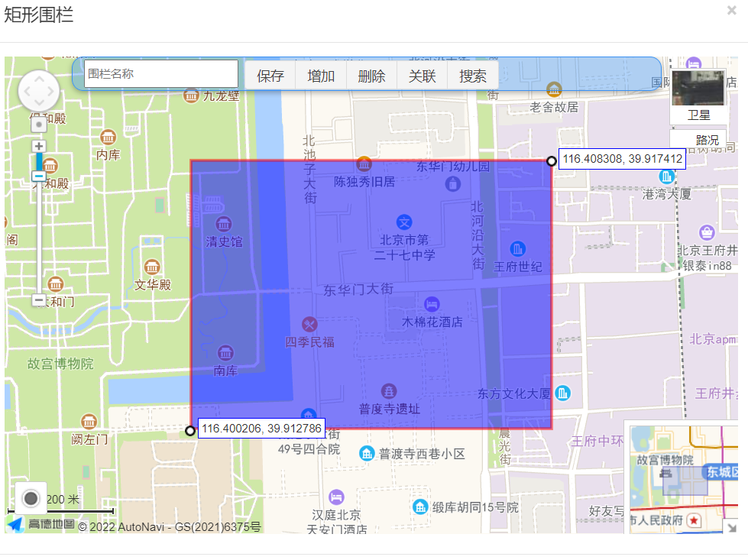
Task: Click the 围栏名称 fence name input field
Action: pyautogui.click(x=160, y=74)
